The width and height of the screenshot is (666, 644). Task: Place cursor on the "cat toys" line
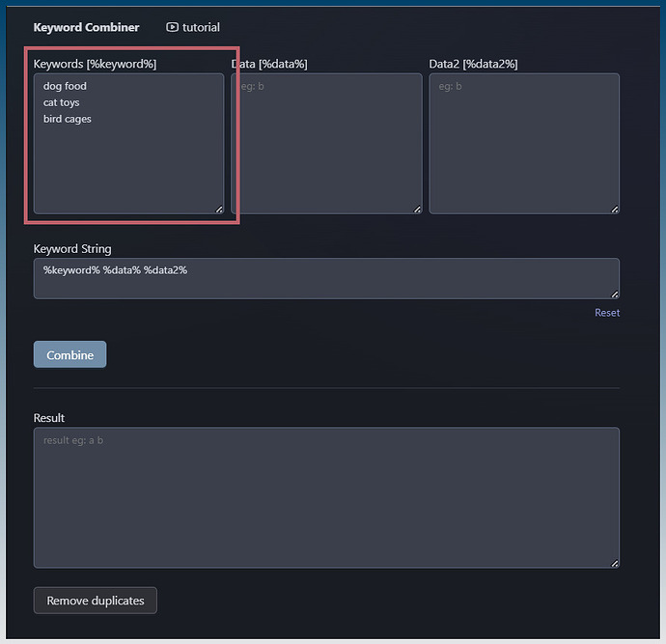click(62, 102)
